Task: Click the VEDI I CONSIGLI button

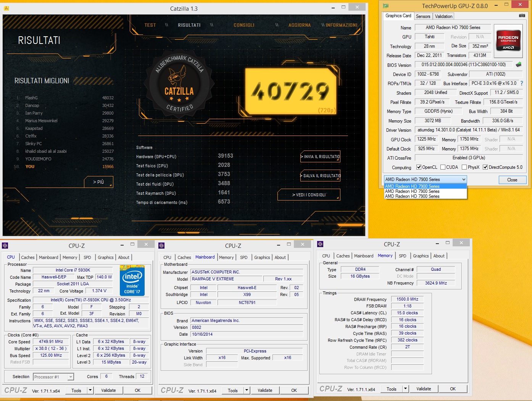Action: pyautogui.click(x=309, y=195)
